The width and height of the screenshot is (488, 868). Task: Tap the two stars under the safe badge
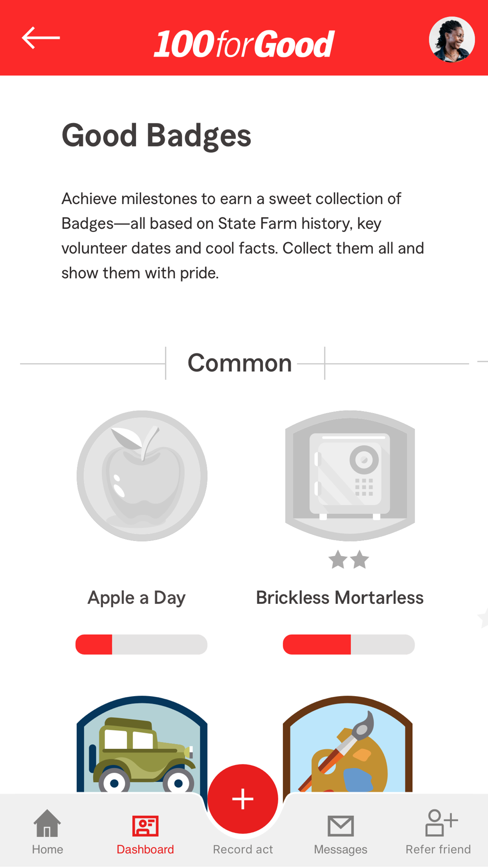pos(349,559)
